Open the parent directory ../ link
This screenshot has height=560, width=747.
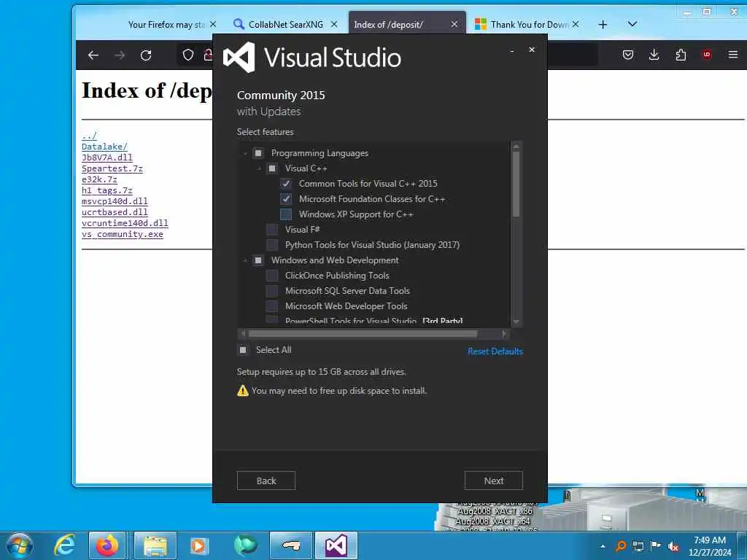tap(89, 136)
